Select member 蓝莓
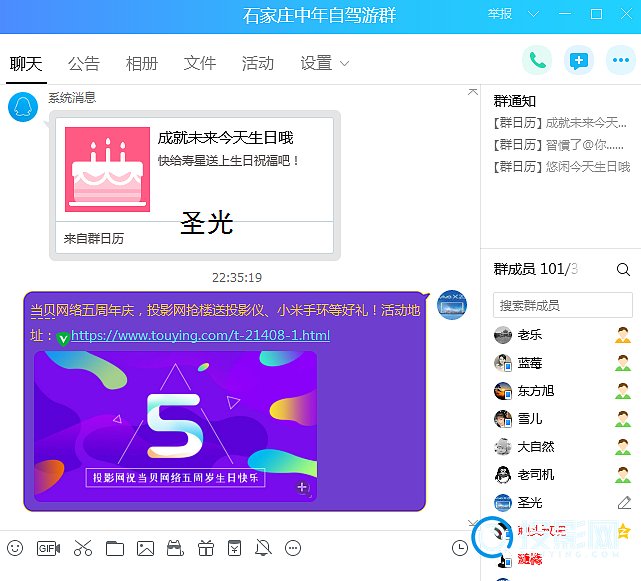 [x=529, y=363]
